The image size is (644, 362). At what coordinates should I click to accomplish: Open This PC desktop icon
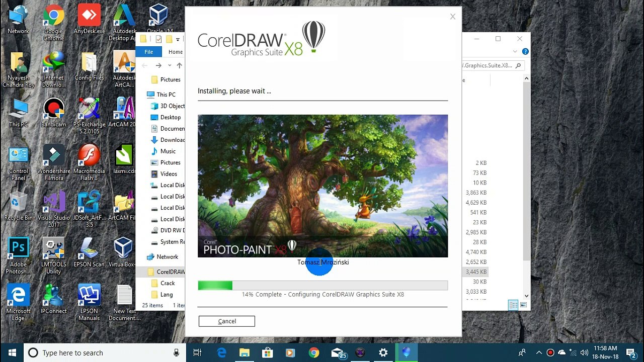click(18, 113)
